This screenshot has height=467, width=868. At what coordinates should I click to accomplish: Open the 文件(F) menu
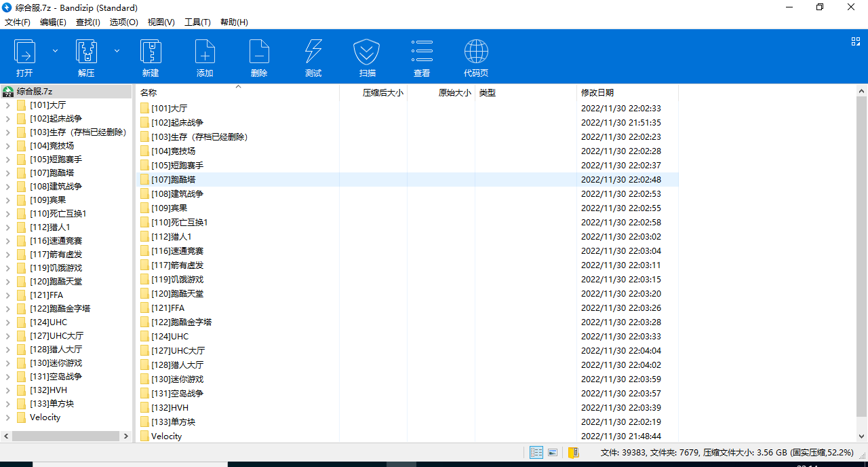[x=18, y=22]
